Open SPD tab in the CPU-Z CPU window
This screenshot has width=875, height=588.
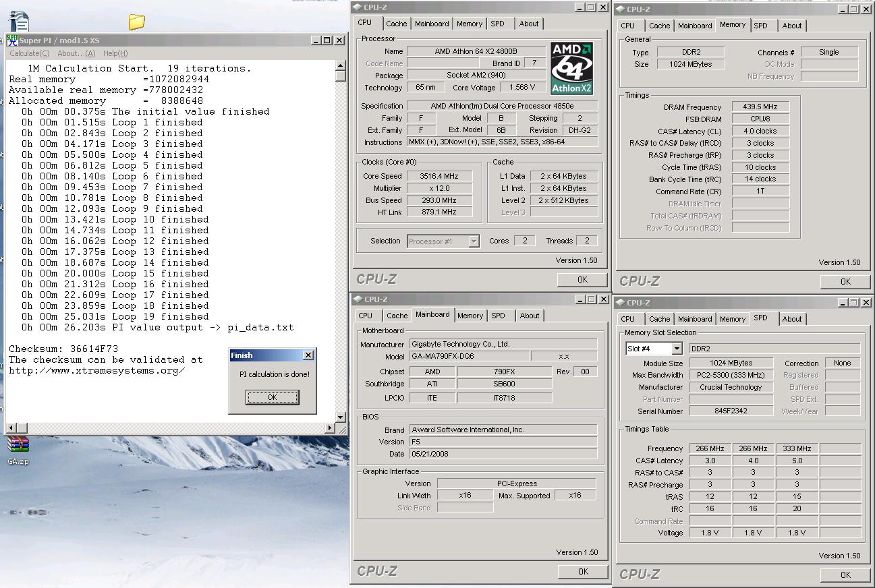click(x=497, y=24)
